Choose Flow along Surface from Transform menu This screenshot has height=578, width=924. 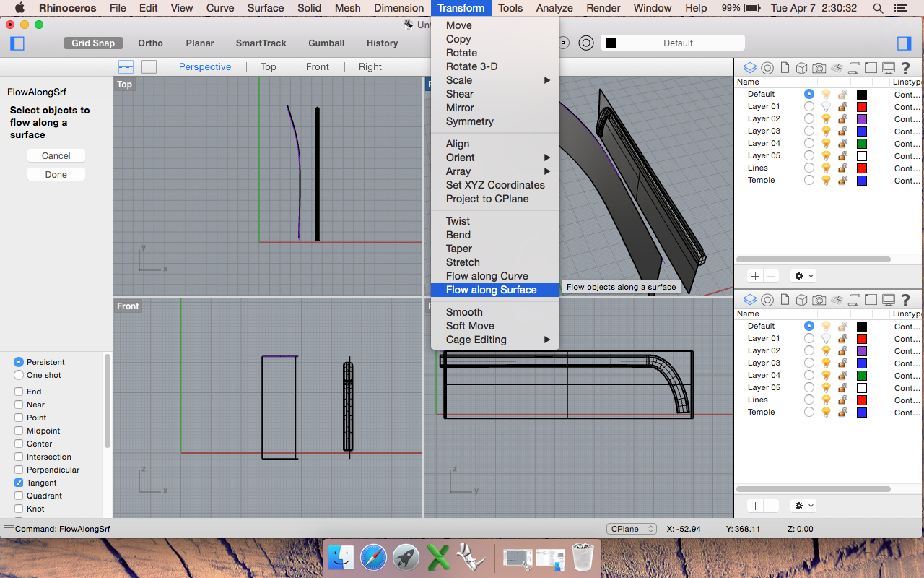[495, 289]
